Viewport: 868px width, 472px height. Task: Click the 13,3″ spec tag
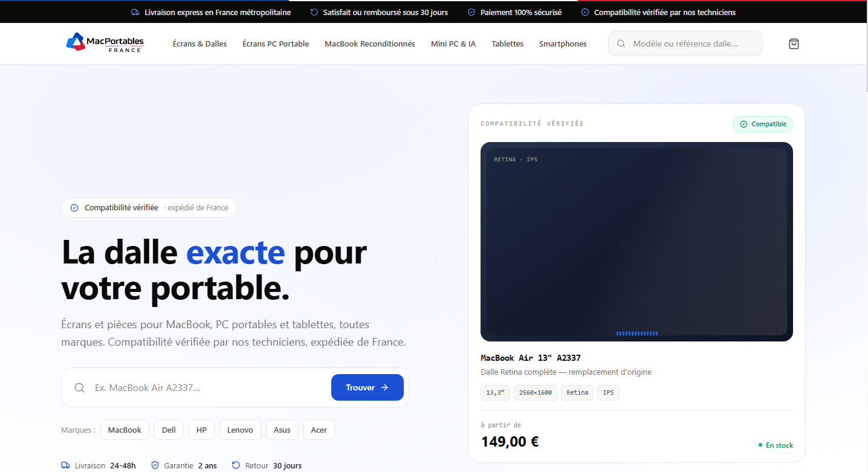(x=496, y=392)
